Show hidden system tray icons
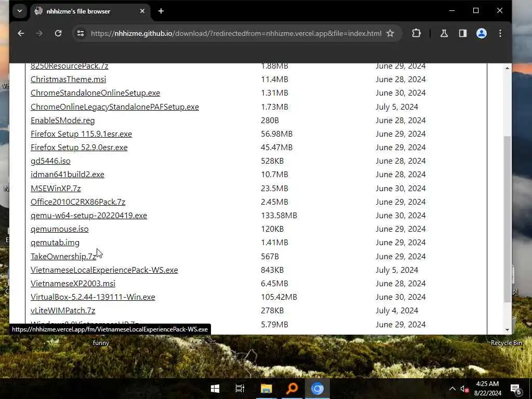Viewport: 532px width, 399px height. coord(453,389)
